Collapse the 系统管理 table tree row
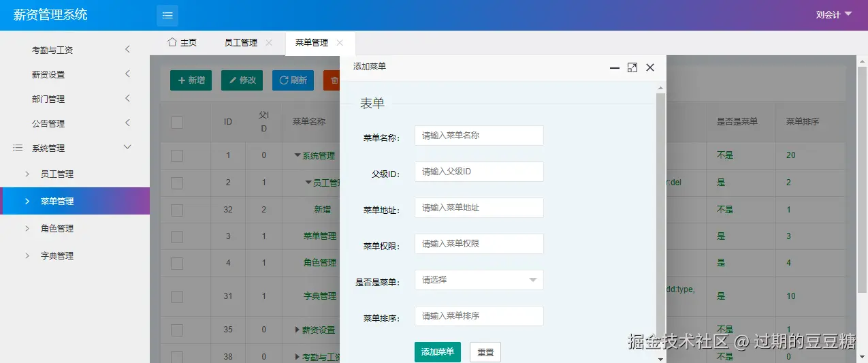 pos(298,155)
